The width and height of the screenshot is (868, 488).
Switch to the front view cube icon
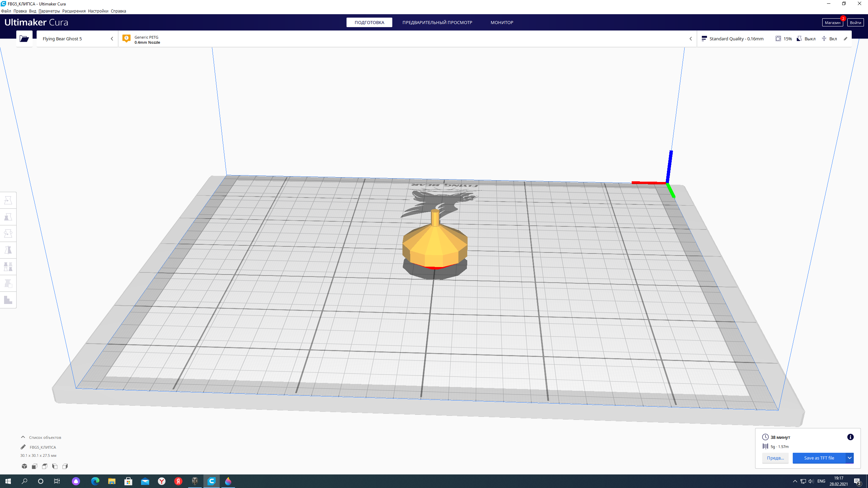coord(35,466)
